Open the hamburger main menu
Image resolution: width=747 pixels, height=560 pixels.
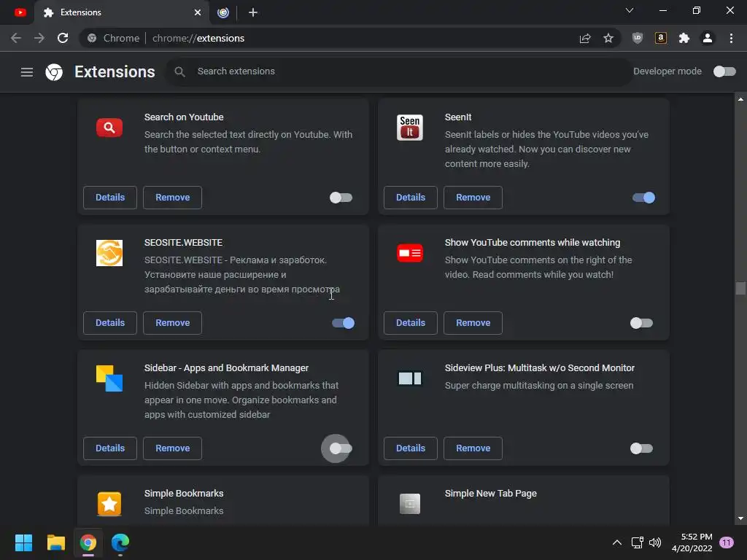27,72
